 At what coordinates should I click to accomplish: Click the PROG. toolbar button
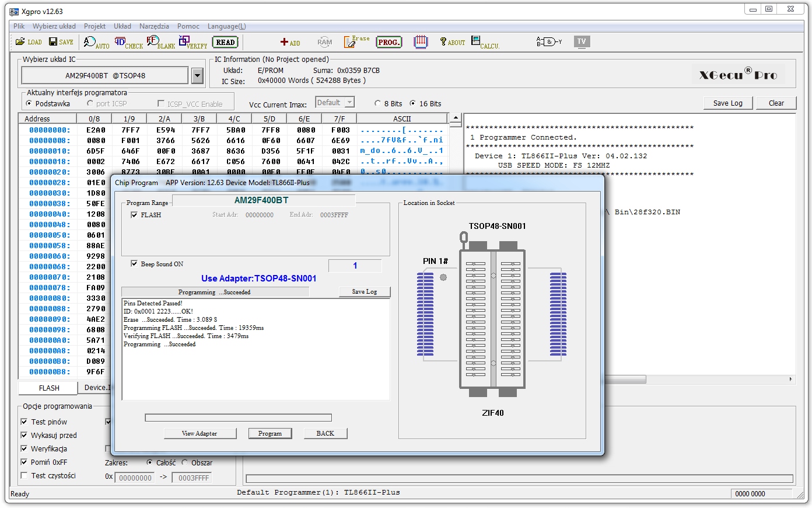[388, 42]
